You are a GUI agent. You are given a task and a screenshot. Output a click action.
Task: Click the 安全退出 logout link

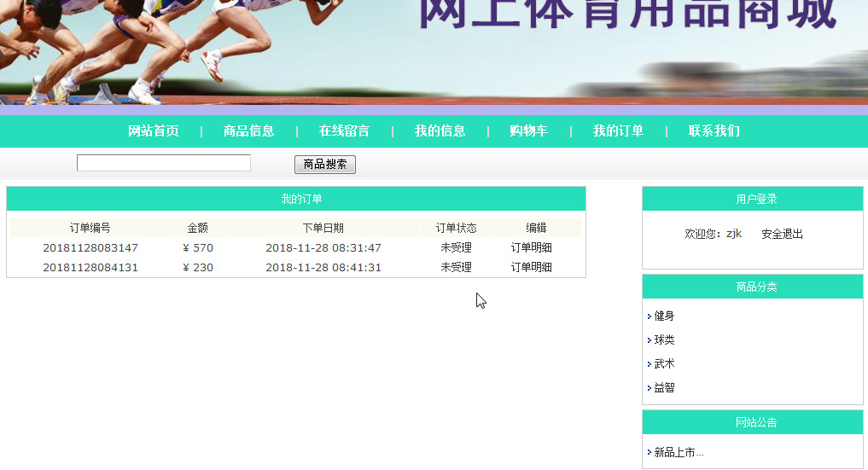click(x=782, y=234)
